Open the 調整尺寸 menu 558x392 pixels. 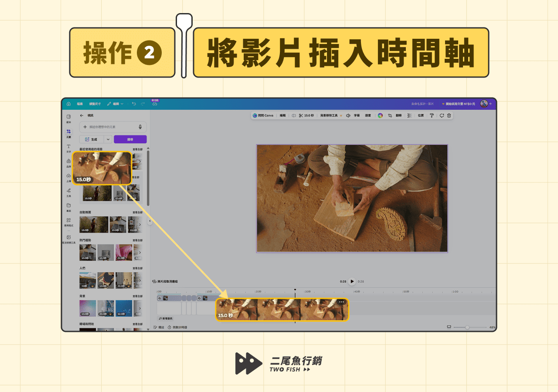tap(95, 104)
